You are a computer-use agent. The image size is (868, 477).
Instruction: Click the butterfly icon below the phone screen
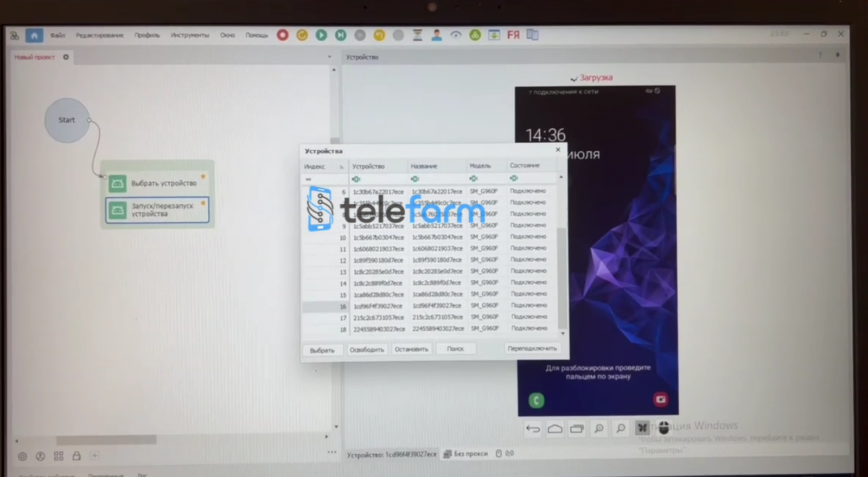(642, 428)
